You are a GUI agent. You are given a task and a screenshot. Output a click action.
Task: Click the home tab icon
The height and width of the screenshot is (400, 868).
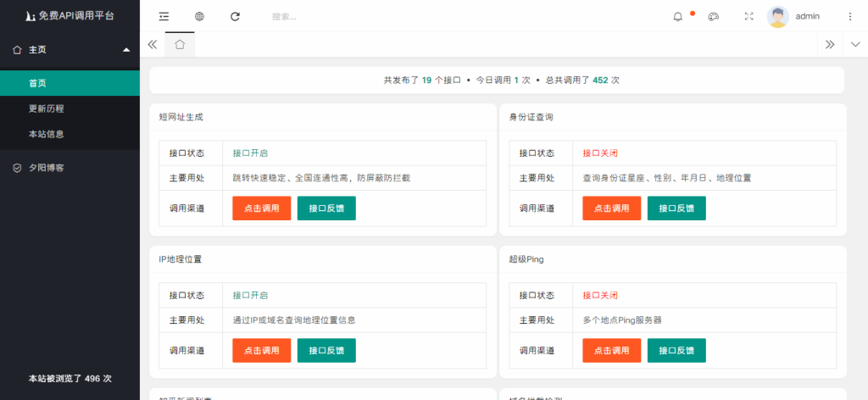pyautogui.click(x=180, y=44)
